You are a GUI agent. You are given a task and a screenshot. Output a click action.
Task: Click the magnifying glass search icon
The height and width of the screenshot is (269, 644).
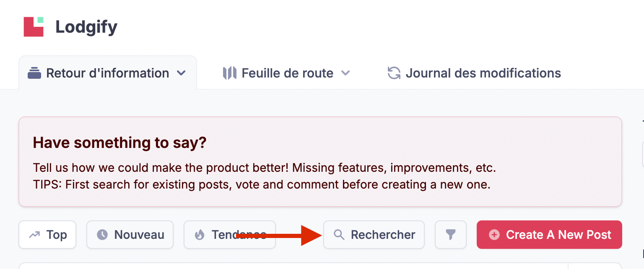click(x=339, y=235)
